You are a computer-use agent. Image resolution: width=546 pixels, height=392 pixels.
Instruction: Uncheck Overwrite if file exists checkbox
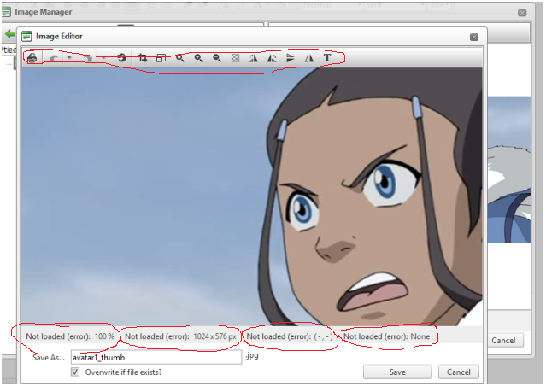(75, 372)
